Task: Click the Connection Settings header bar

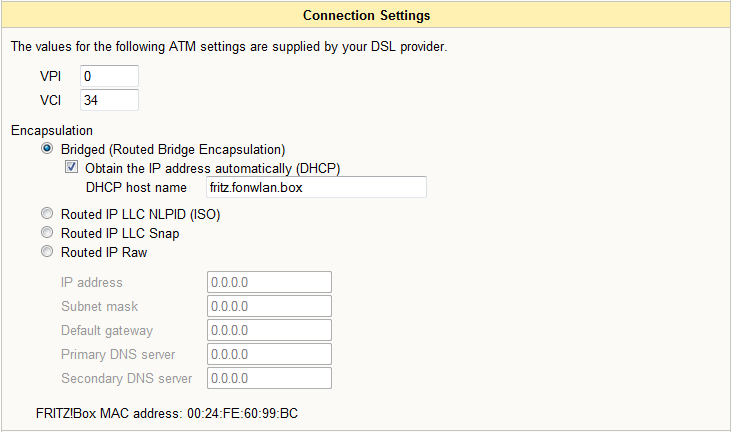Action: click(366, 15)
